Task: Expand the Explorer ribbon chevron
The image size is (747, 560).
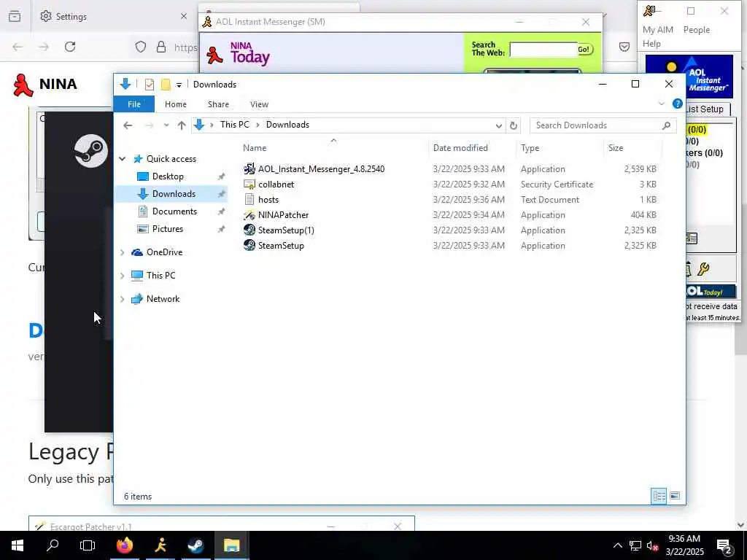Action: click(661, 104)
